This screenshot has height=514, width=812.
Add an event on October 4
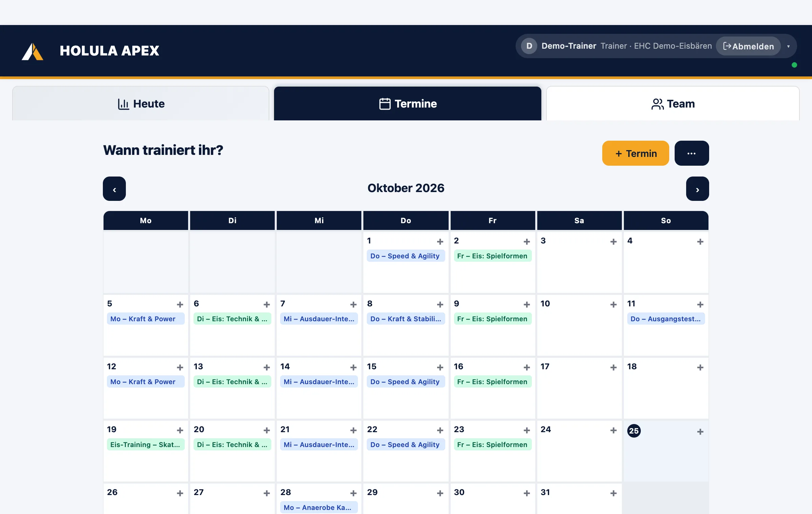tap(700, 241)
